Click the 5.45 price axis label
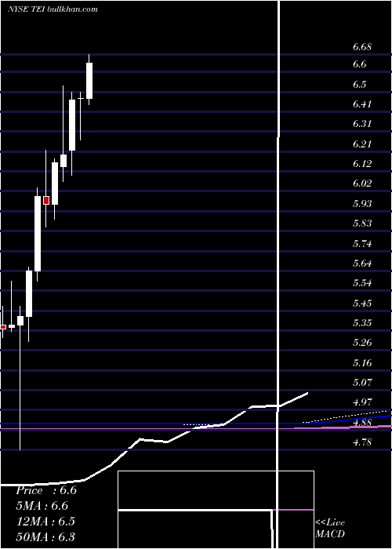The height and width of the screenshot is (549, 392). click(x=362, y=303)
